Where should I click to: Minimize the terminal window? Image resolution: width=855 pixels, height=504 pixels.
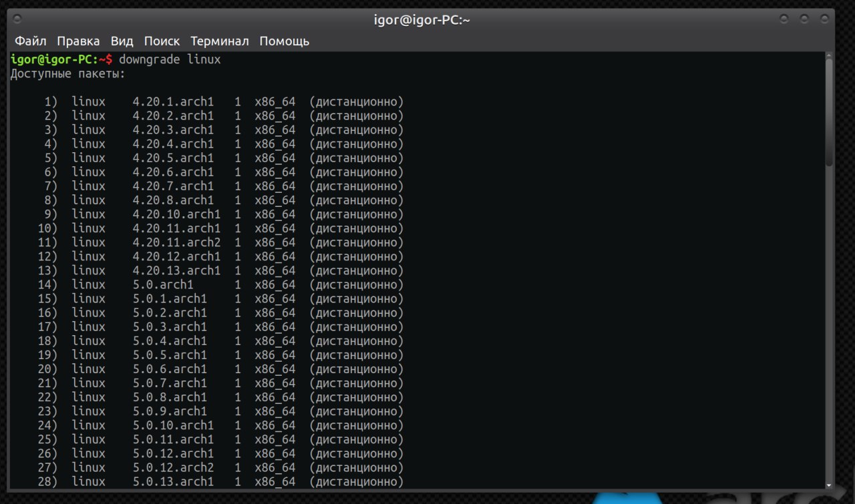(x=784, y=19)
